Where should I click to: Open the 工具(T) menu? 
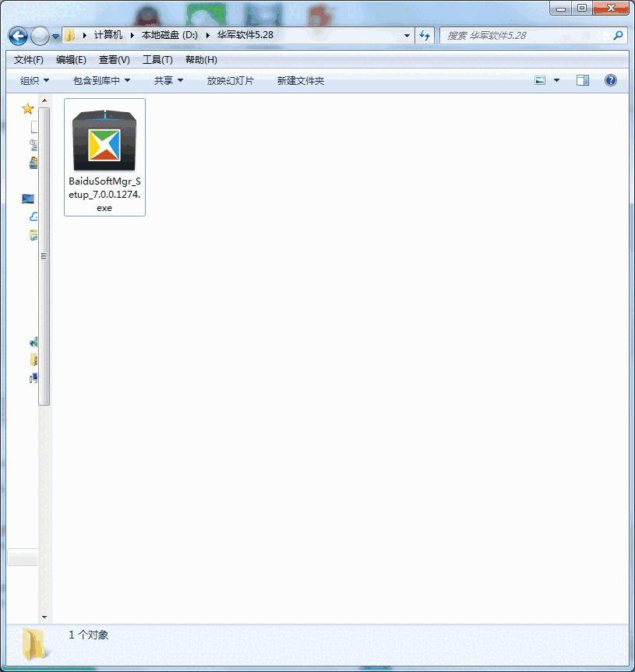(x=157, y=60)
